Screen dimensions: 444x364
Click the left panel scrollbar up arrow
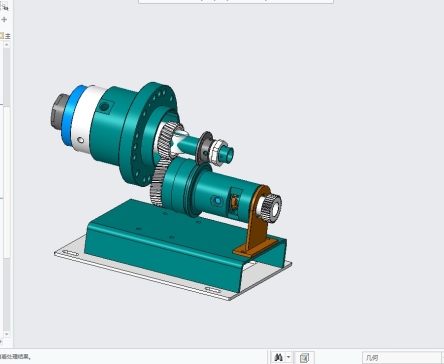tap(7, 45)
